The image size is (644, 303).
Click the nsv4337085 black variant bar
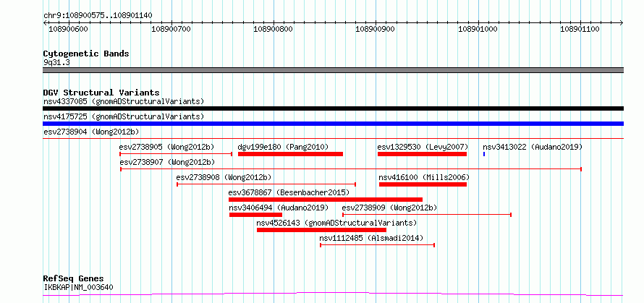point(333,108)
